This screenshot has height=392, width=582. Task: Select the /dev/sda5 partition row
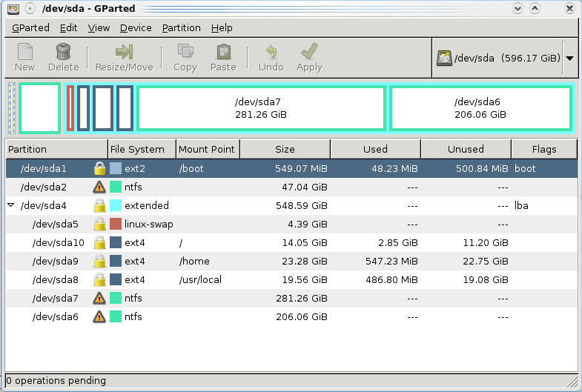pos(292,224)
